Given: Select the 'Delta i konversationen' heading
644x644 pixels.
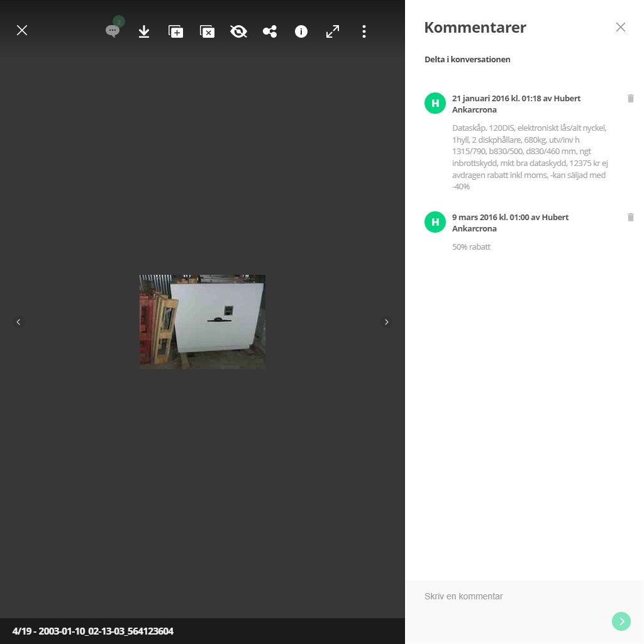Looking at the screenshot, I should (x=467, y=59).
